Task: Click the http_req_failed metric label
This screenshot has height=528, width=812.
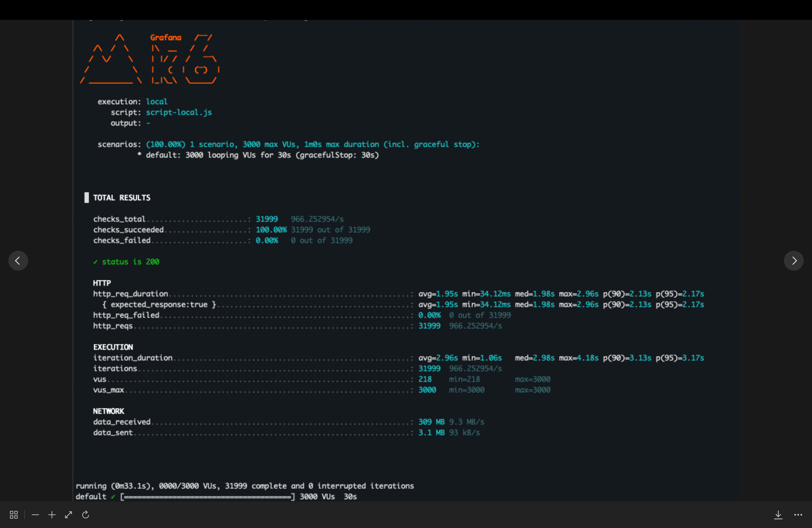Action: 126,315
